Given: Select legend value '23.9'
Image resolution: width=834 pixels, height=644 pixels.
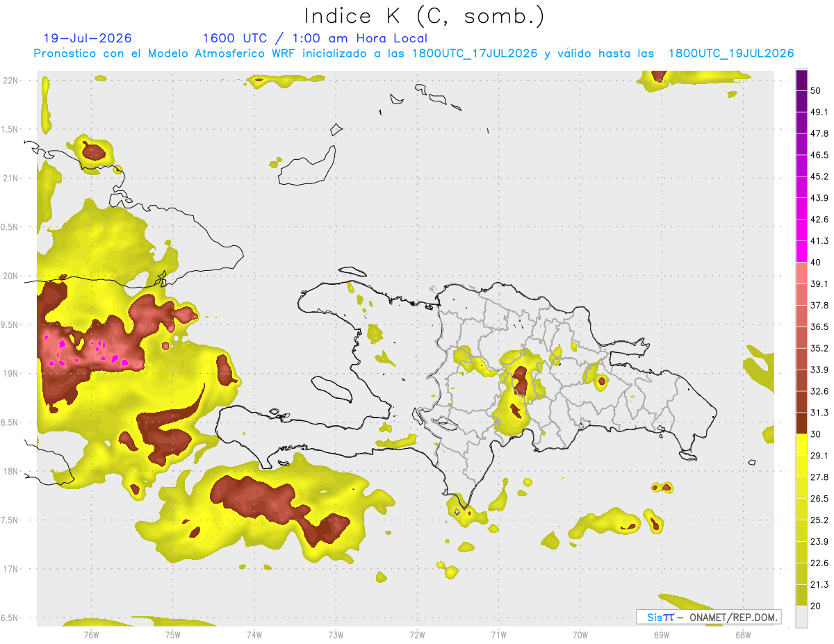Looking at the screenshot, I should 819,542.
